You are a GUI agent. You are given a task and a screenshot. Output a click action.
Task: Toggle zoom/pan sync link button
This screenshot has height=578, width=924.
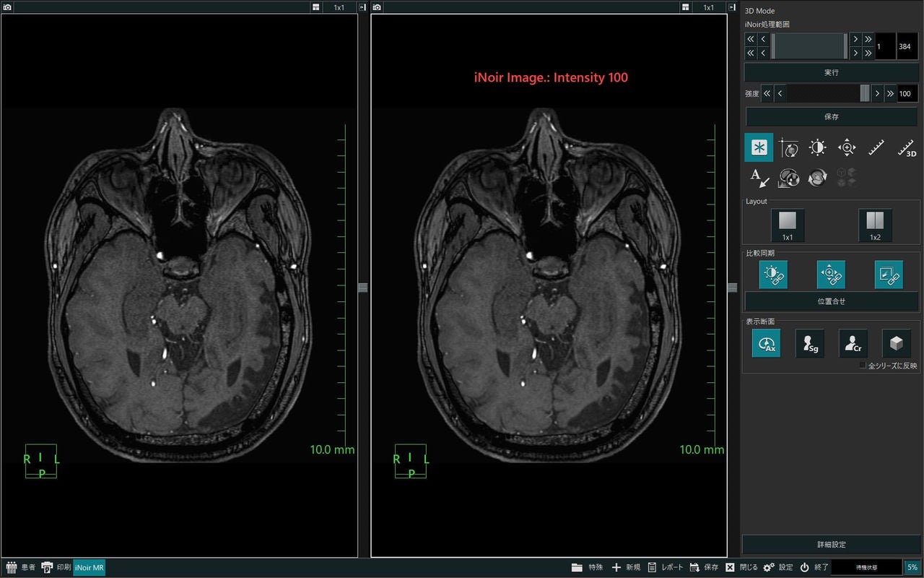point(831,275)
